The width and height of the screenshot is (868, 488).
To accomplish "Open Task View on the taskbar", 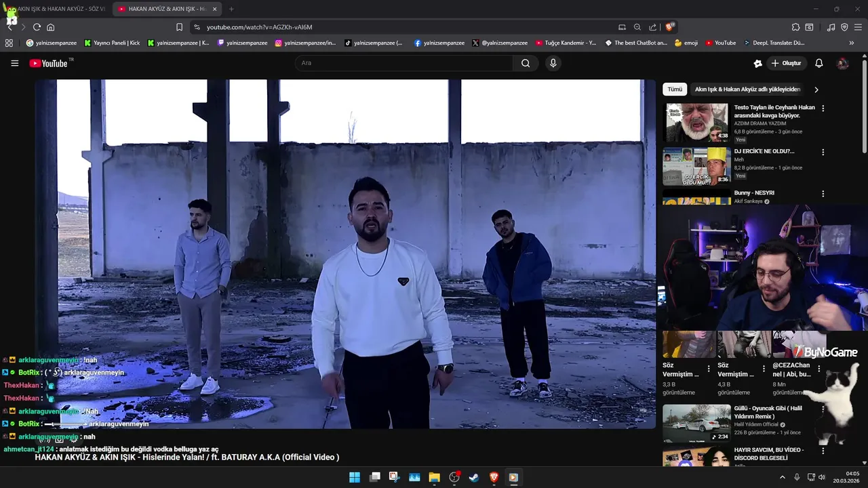I will click(x=374, y=477).
